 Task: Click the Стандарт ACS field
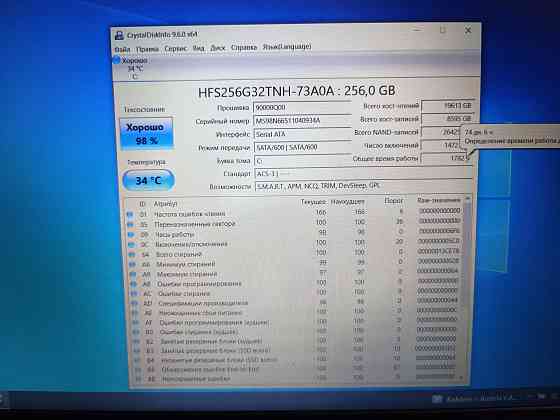click(x=364, y=174)
